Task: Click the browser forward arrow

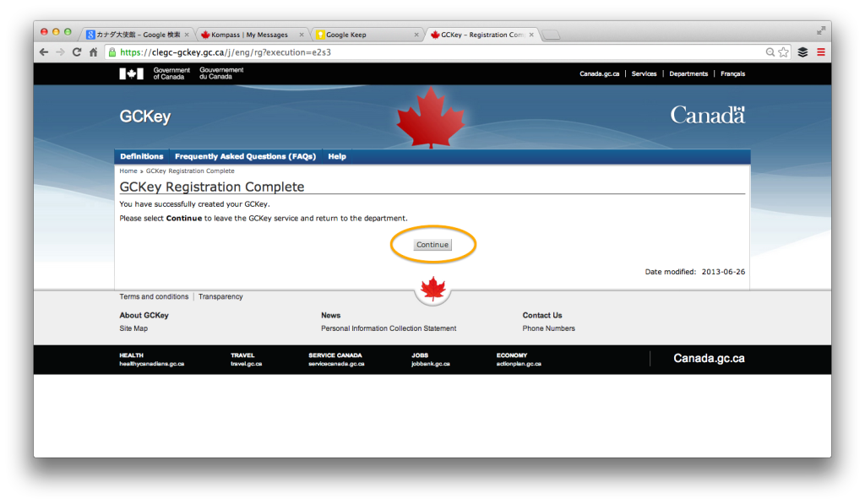Action: [60, 51]
